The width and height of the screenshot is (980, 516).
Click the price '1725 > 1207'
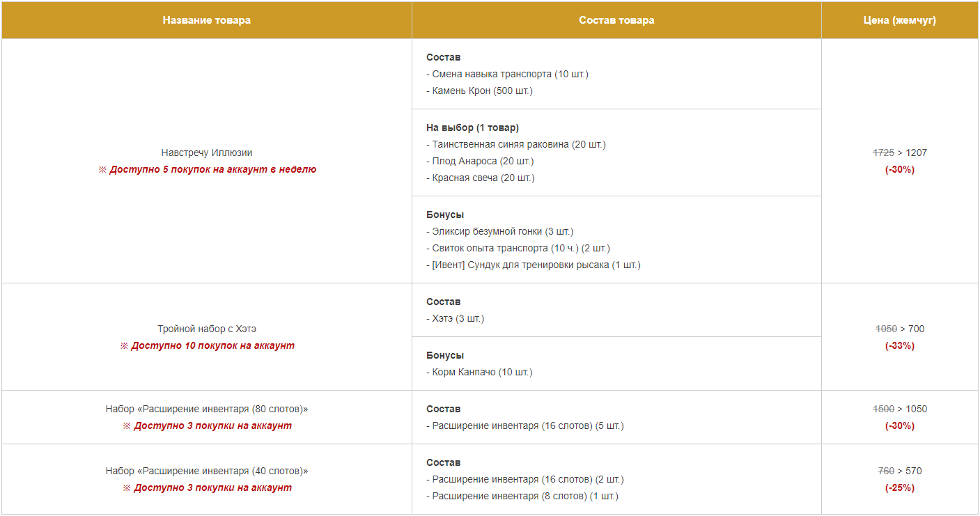click(x=900, y=153)
